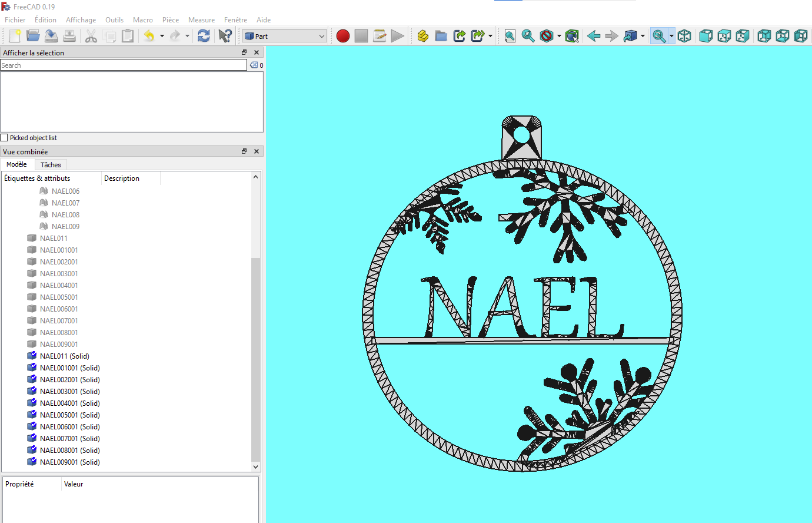This screenshot has width=812, height=523.
Task: Click the model tree vertical scrollbar
Action: 255,359
